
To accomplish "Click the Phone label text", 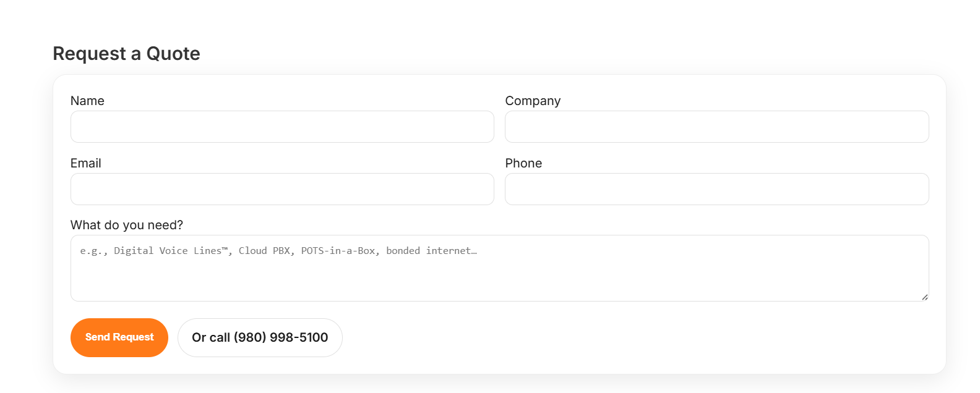I will (x=523, y=163).
